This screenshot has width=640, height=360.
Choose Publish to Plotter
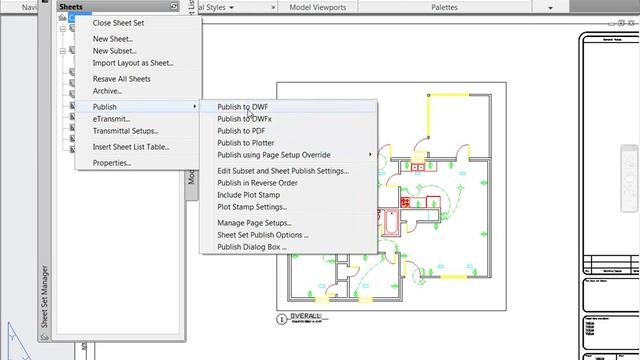[245, 143]
